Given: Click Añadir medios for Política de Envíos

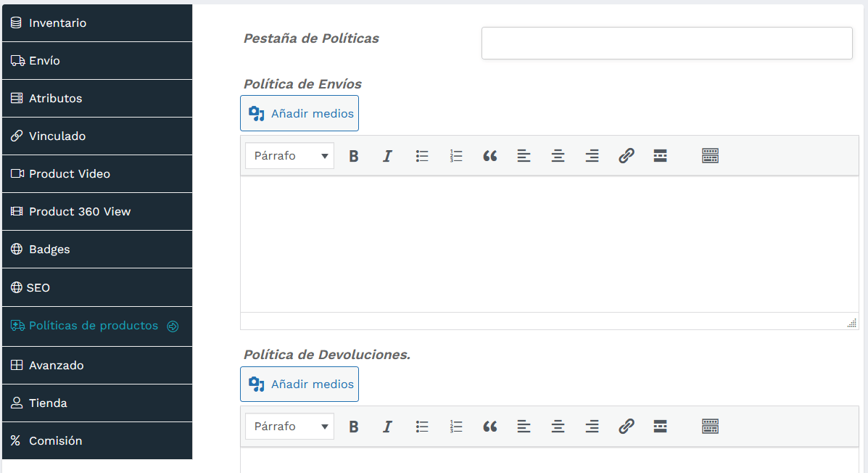Looking at the screenshot, I should point(299,113).
